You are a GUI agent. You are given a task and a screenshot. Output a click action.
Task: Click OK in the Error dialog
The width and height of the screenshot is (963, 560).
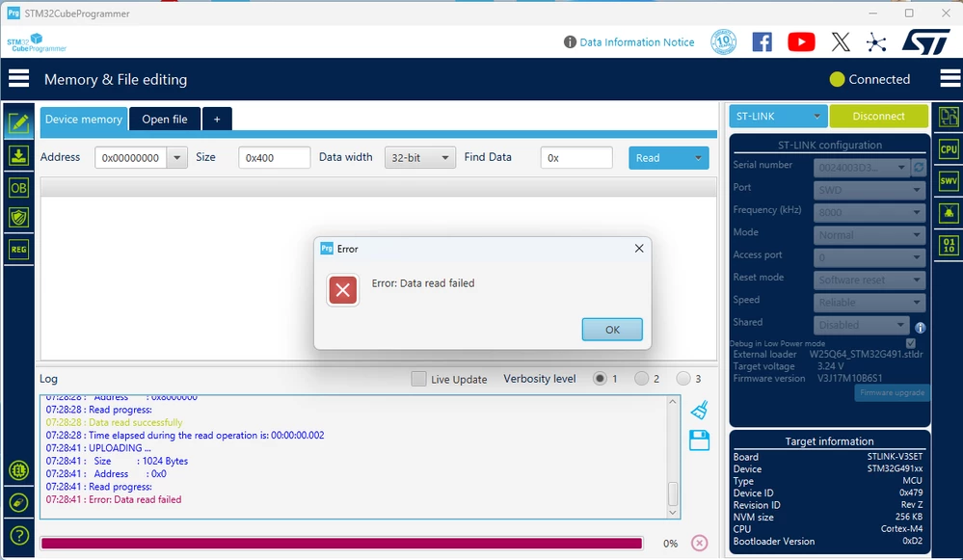pos(612,329)
